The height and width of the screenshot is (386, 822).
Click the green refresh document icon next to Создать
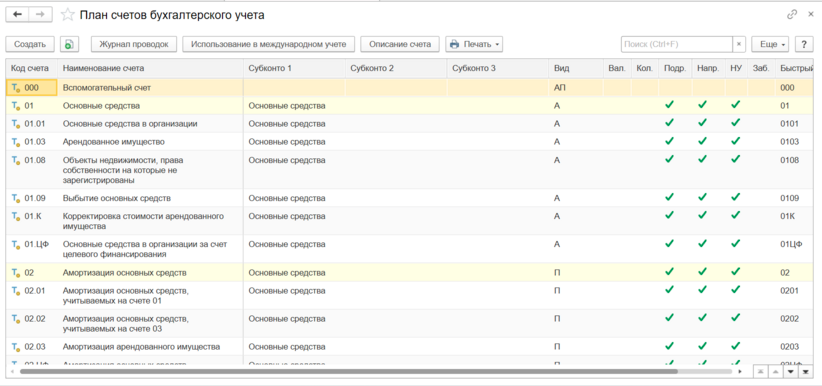tap(69, 45)
